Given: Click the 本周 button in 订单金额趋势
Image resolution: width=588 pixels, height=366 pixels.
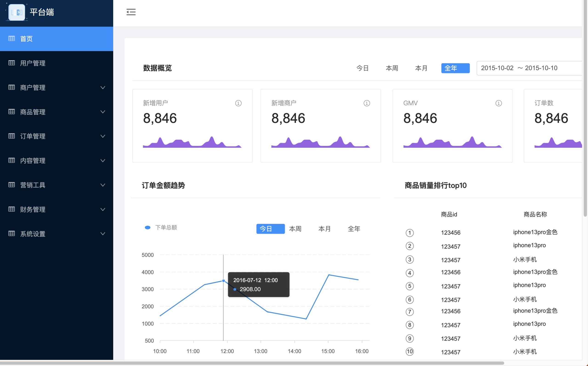Looking at the screenshot, I should click(x=294, y=229).
